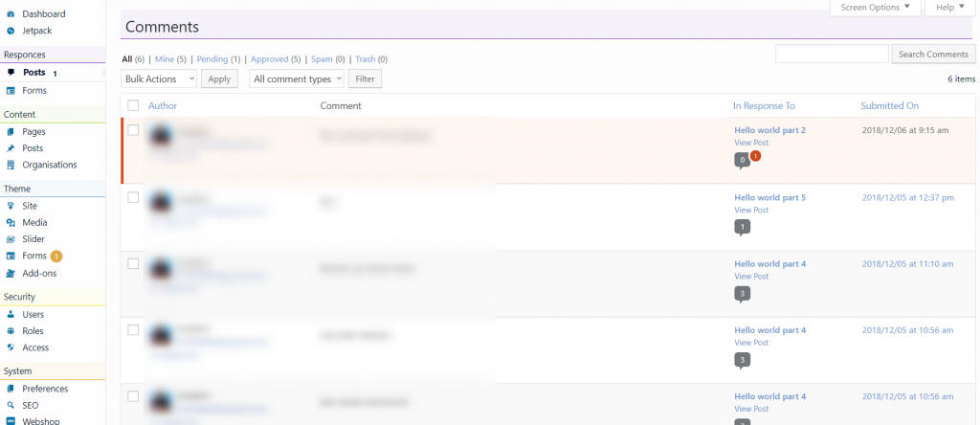Screen dimensions: 980x425
Task: Click View Post under Hello world part 5
Action: 751,210
